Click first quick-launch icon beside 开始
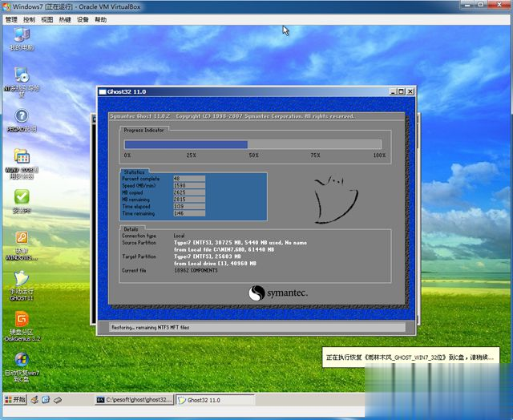 click(34, 400)
